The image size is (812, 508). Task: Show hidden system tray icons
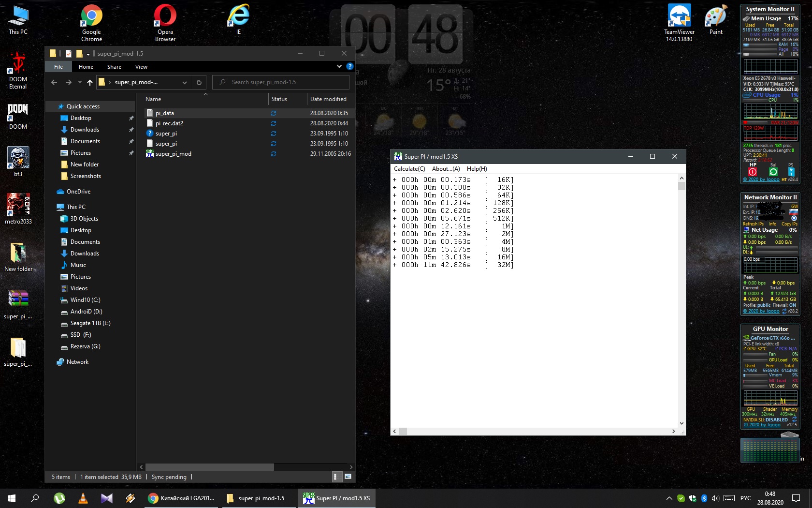point(669,498)
